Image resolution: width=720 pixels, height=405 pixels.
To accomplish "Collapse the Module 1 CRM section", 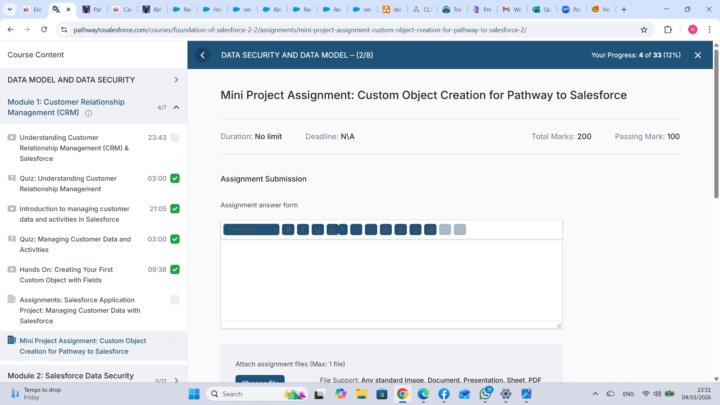I will tap(176, 107).
